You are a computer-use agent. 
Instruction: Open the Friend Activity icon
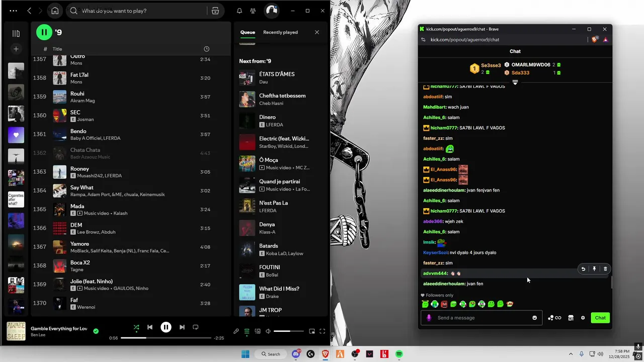click(x=253, y=11)
